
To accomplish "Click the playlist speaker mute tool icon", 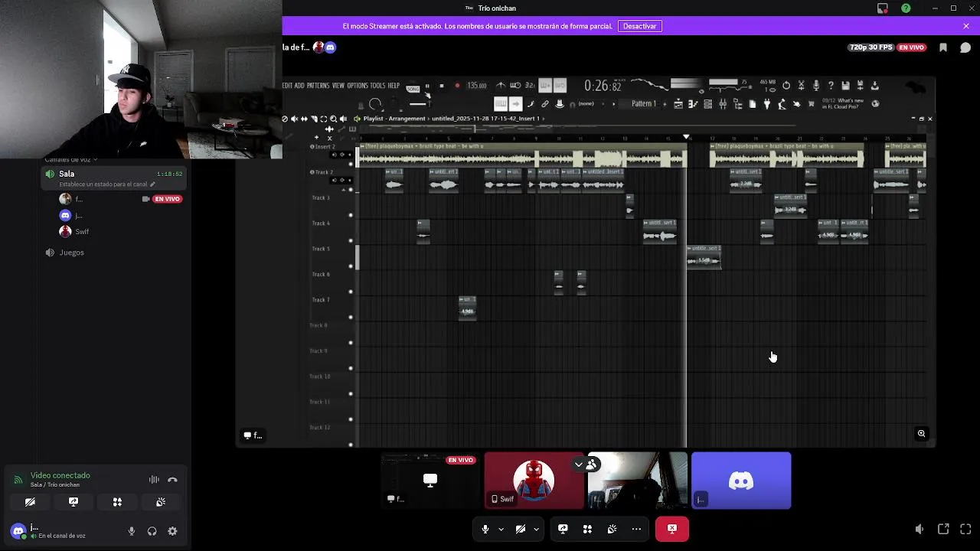I will click(x=295, y=119).
